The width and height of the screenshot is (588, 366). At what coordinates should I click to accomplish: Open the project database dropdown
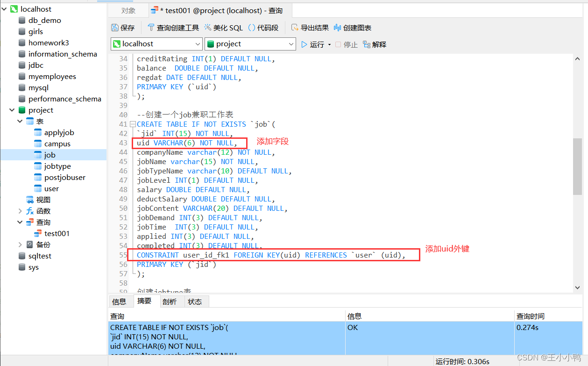coord(291,44)
